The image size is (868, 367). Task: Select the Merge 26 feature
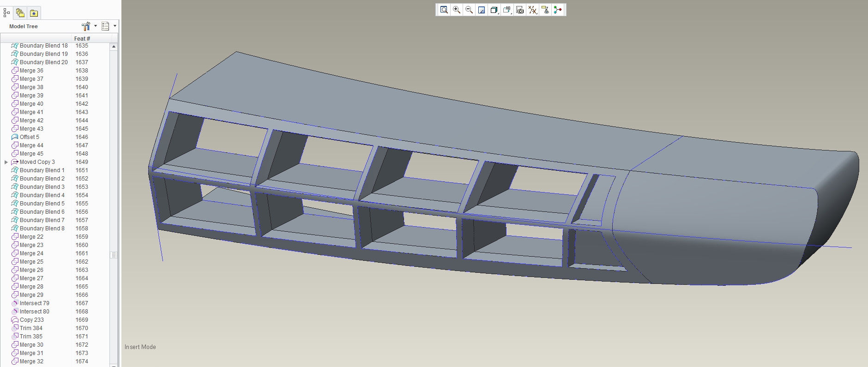click(31, 270)
